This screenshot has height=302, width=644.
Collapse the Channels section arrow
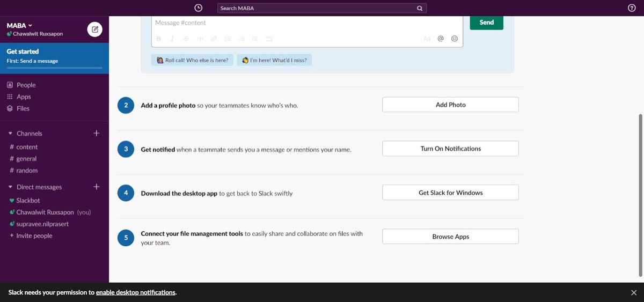click(10, 134)
